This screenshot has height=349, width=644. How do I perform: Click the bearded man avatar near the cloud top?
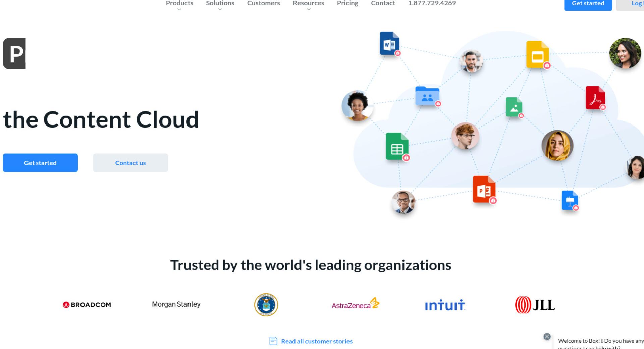coord(471,61)
